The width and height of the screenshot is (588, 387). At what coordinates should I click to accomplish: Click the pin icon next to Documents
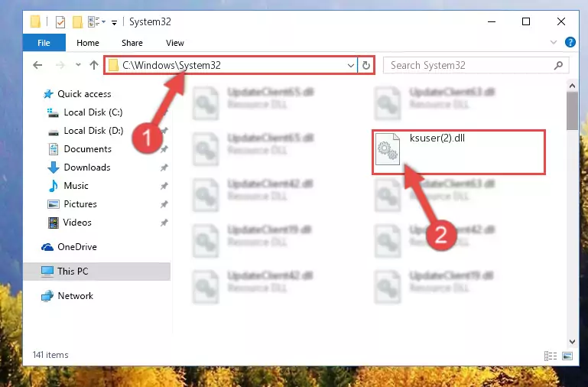click(164, 149)
